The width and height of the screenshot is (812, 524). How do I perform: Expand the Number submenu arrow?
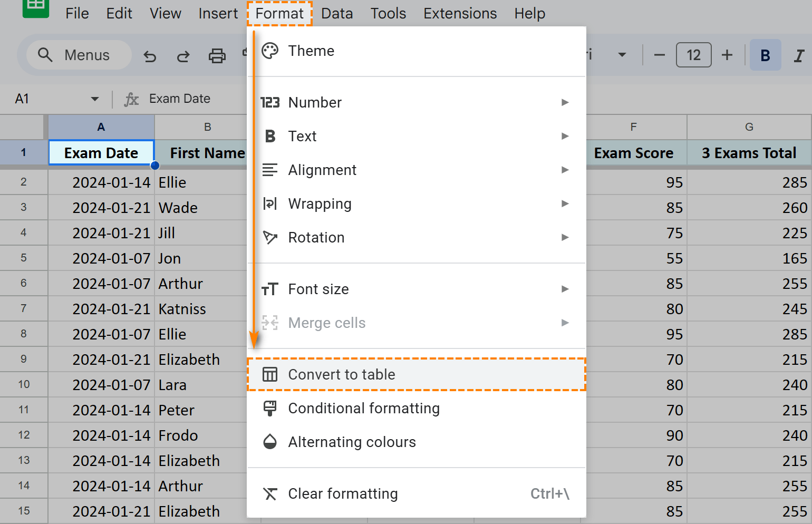coord(565,102)
